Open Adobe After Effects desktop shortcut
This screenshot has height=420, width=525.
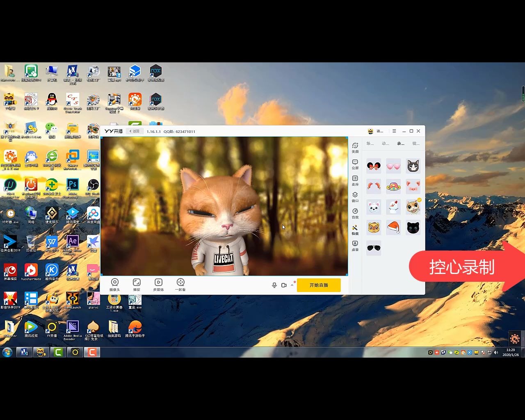[x=73, y=244]
